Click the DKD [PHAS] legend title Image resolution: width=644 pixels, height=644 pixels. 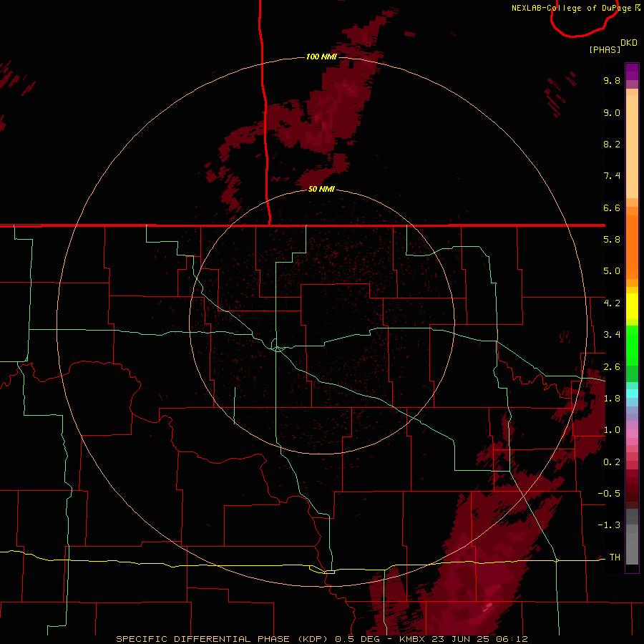[x=613, y=47]
